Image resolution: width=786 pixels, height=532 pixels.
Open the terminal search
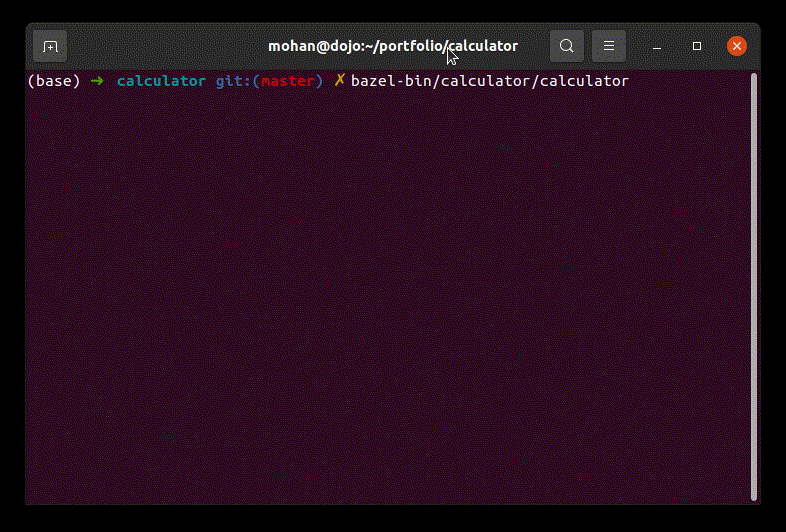(x=566, y=46)
